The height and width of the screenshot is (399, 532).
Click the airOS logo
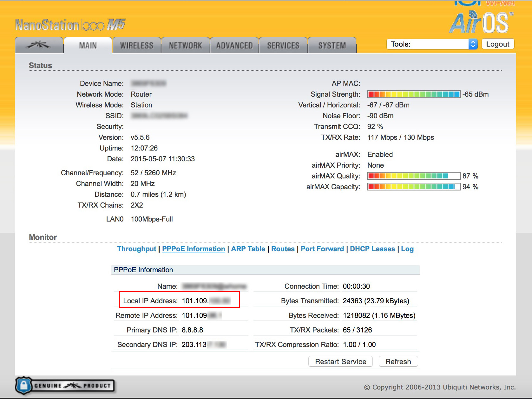481,22
